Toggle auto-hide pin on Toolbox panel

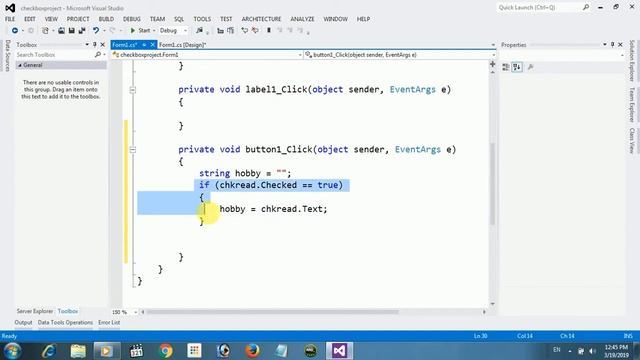pos(95,44)
